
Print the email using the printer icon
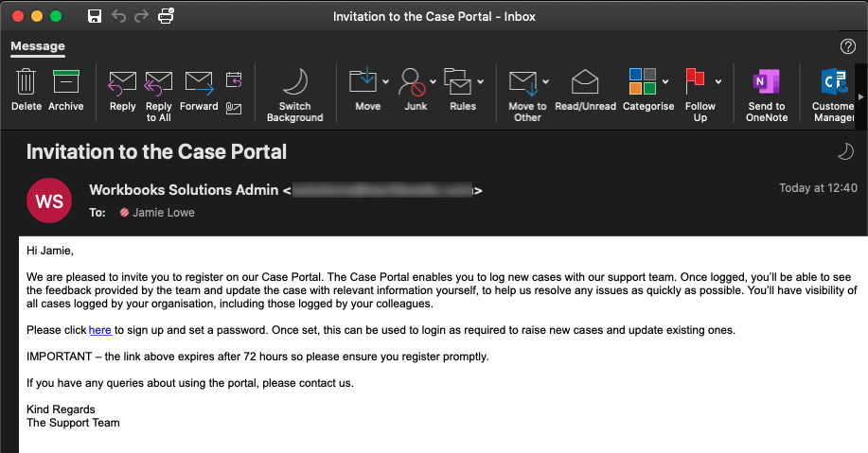[x=166, y=16]
